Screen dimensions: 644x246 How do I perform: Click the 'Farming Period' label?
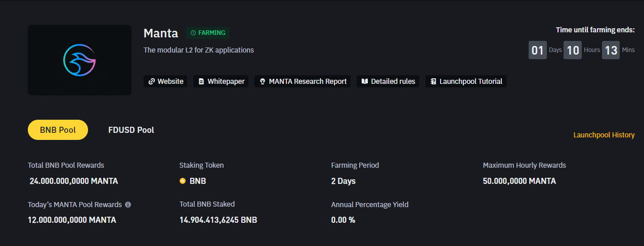click(x=355, y=165)
